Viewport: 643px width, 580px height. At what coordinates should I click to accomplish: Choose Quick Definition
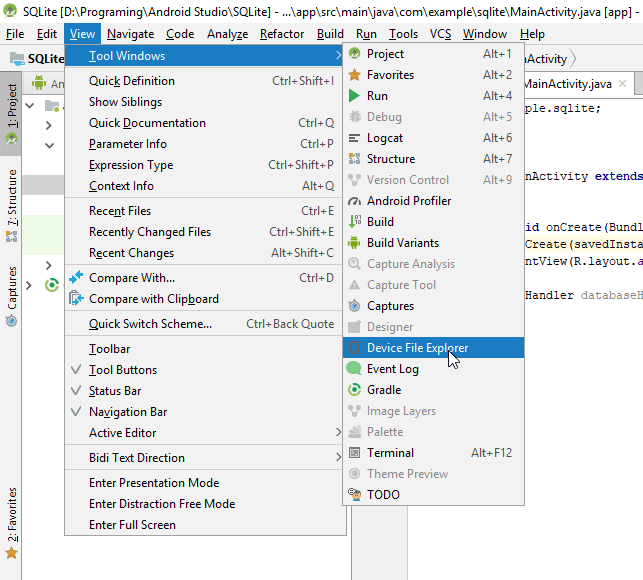pos(204,81)
